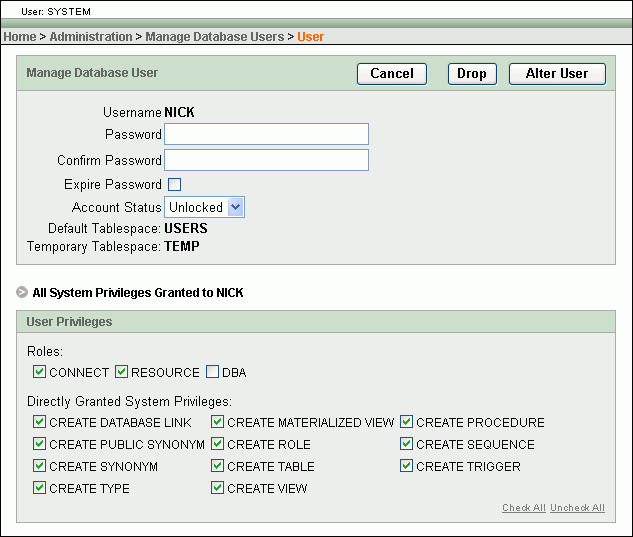This screenshot has width=633, height=537.
Task: Click the 'User Privileges' section heading
Action: click(x=69, y=322)
